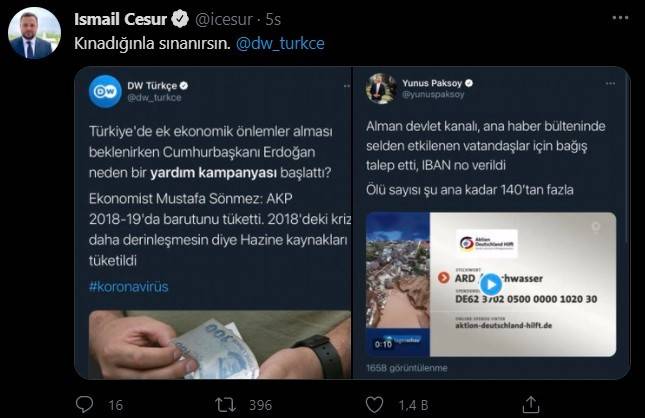Click Yunus Paksoy's profile avatar
645x418 pixels.
(381, 88)
